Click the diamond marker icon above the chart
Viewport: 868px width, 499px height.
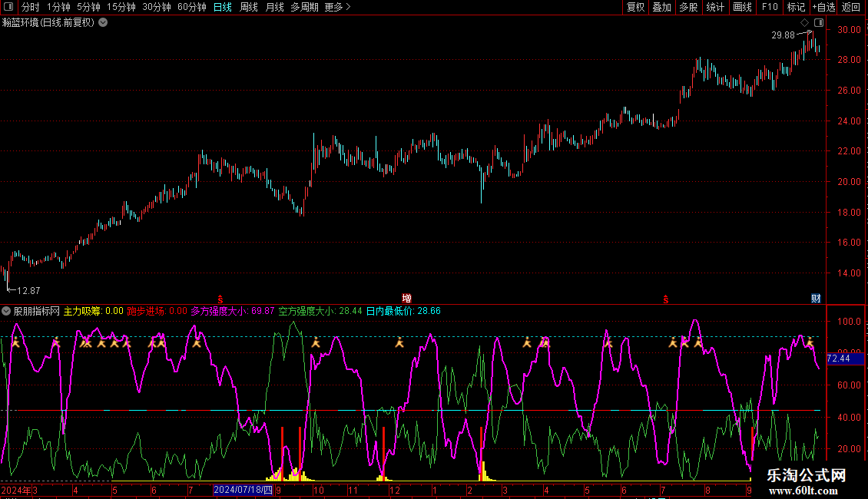(804, 23)
